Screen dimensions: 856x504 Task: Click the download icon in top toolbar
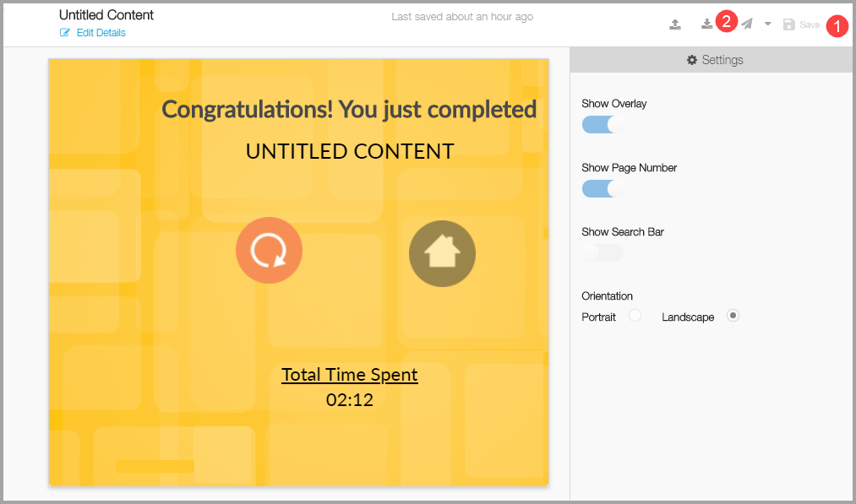[x=707, y=24]
